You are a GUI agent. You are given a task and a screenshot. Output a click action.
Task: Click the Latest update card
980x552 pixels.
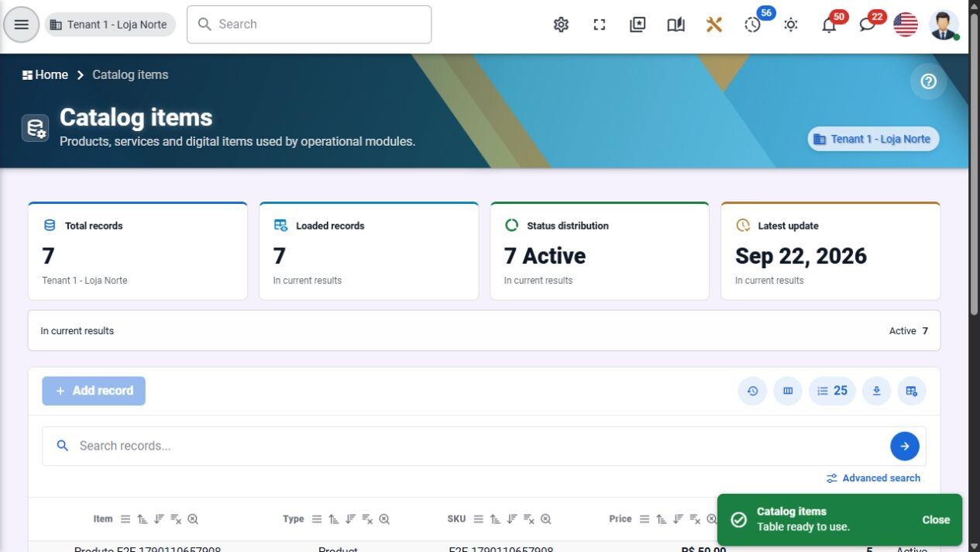tap(830, 251)
